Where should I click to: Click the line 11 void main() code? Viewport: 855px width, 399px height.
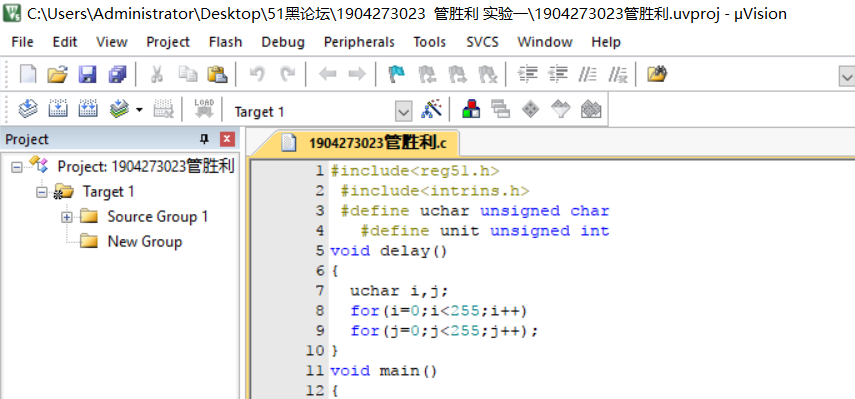coord(383,371)
